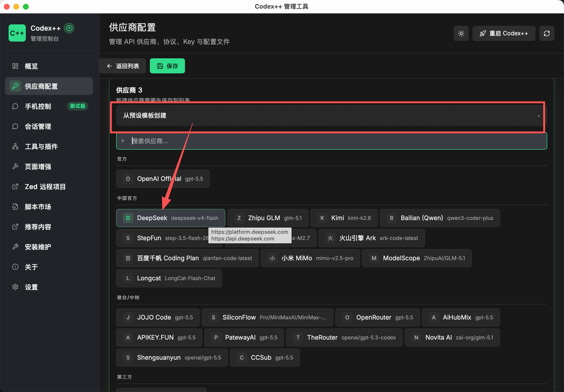Viewport: 564px width, 392px height.
Task: Choose the 火山引擎 Ark template
Action: (x=371, y=238)
